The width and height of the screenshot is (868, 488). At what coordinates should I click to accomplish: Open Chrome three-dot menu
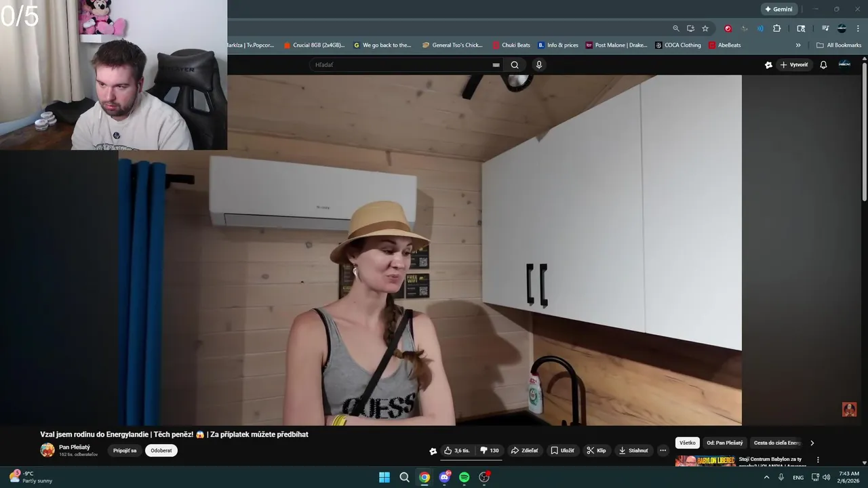pyautogui.click(x=858, y=28)
